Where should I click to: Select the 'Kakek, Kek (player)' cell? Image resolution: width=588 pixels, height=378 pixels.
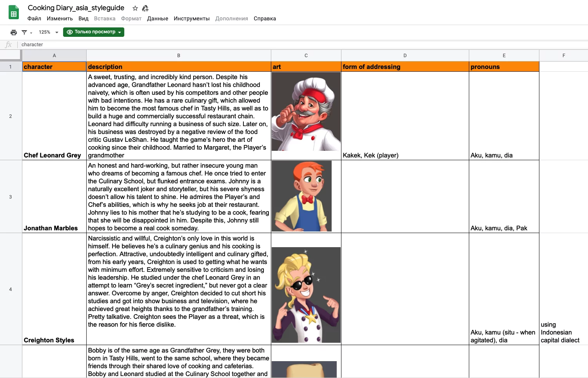(x=405, y=116)
